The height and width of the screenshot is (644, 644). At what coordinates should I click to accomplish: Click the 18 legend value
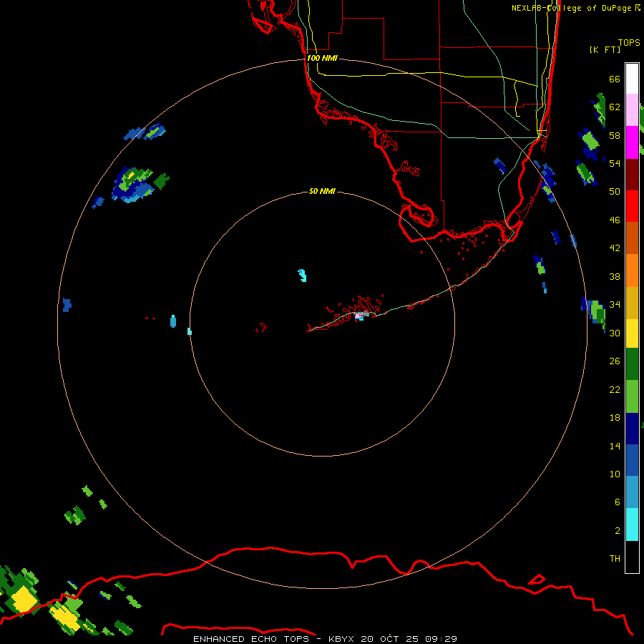point(615,418)
